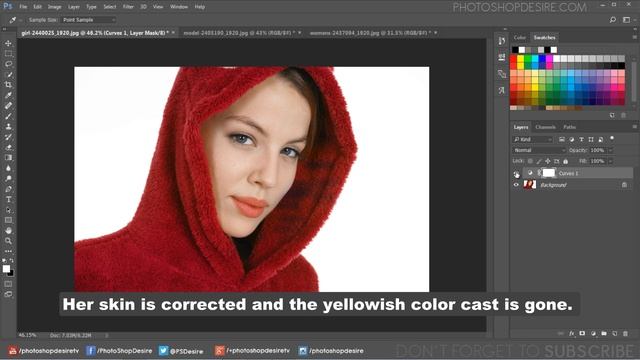Switch to model-2405190_1920.jpg document tab
Screen dimensions: 640x360
[x=238, y=33]
